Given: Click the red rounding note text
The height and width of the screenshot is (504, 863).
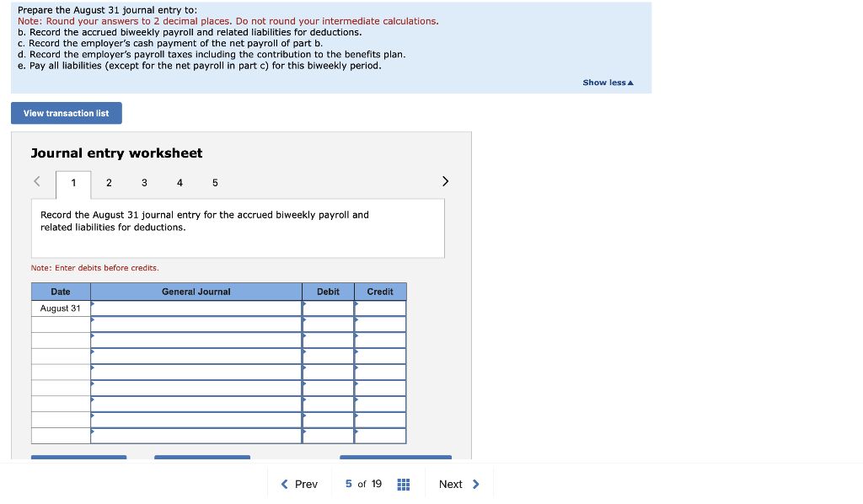Looking at the screenshot, I should pyautogui.click(x=228, y=21).
